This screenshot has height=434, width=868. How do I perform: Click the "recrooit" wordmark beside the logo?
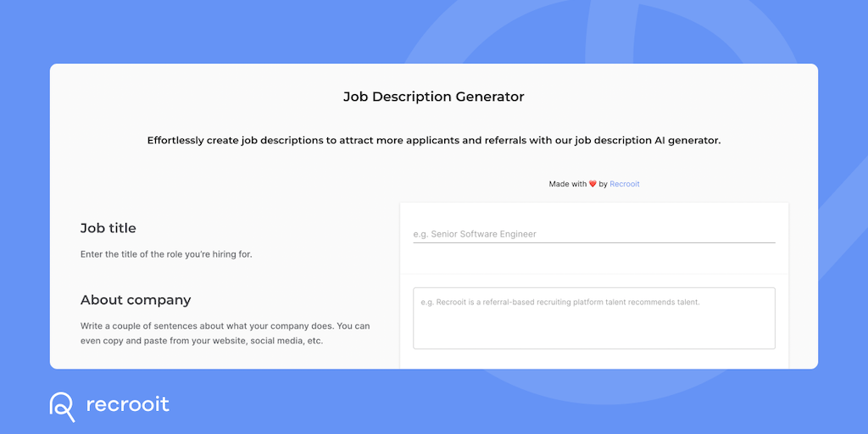(127, 404)
